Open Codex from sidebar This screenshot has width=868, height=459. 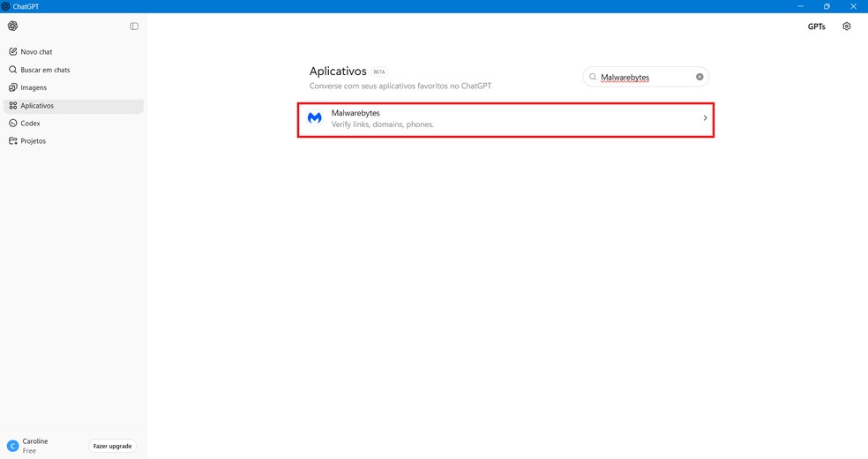pos(73,123)
